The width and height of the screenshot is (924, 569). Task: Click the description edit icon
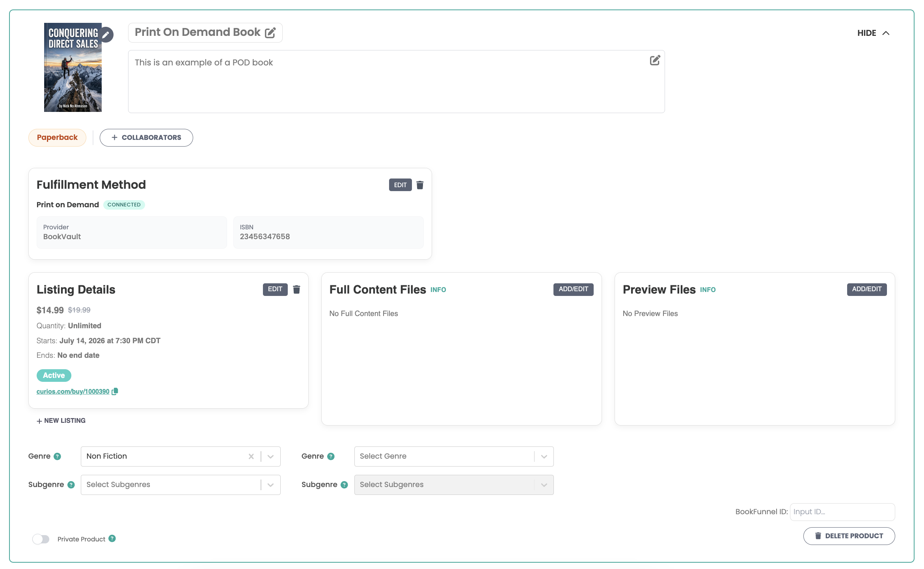[655, 60]
